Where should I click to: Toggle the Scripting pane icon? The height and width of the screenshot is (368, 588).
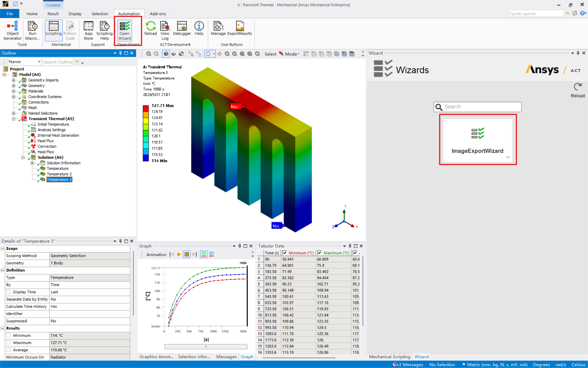[54, 30]
